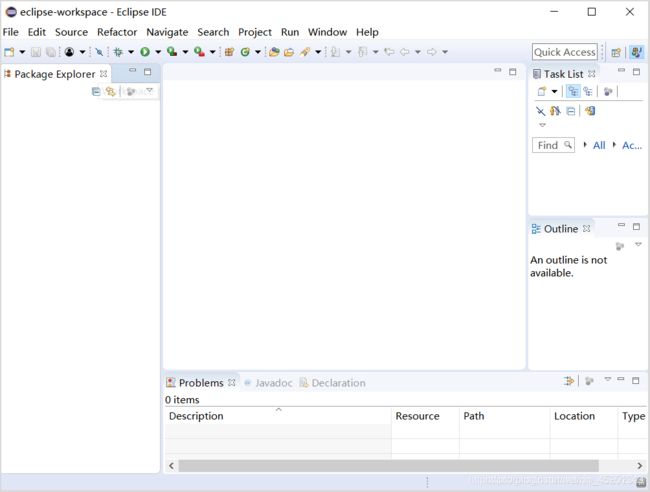Click the green Run button icon

[145, 52]
